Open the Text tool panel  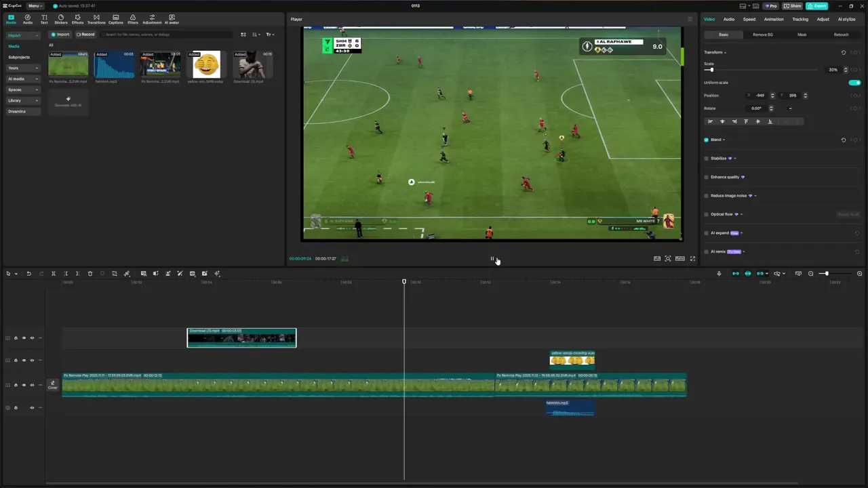click(x=44, y=19)
